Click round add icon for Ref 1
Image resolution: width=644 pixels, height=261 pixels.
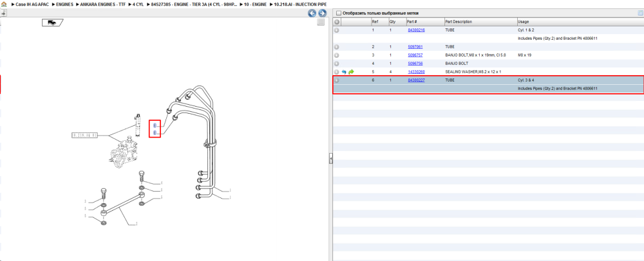(336, 30)
